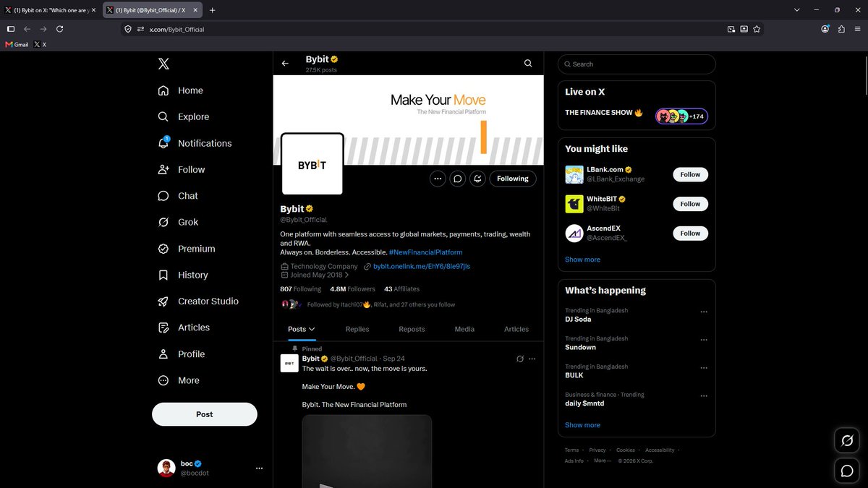Open History bookmark item in sidebar
The height and width of the screenshot is (488, 868).
click(183, 275)
